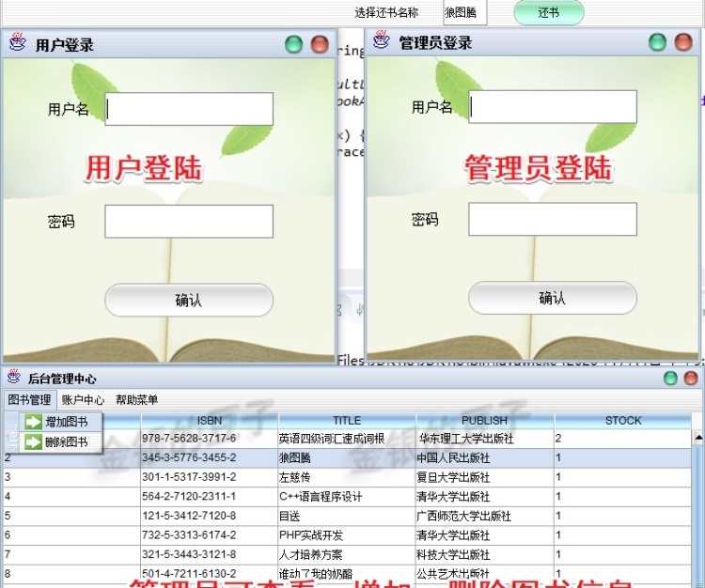Select title cell 狼图腾 in the table
This screenshot has width=705, height=588.
(347, 457)
